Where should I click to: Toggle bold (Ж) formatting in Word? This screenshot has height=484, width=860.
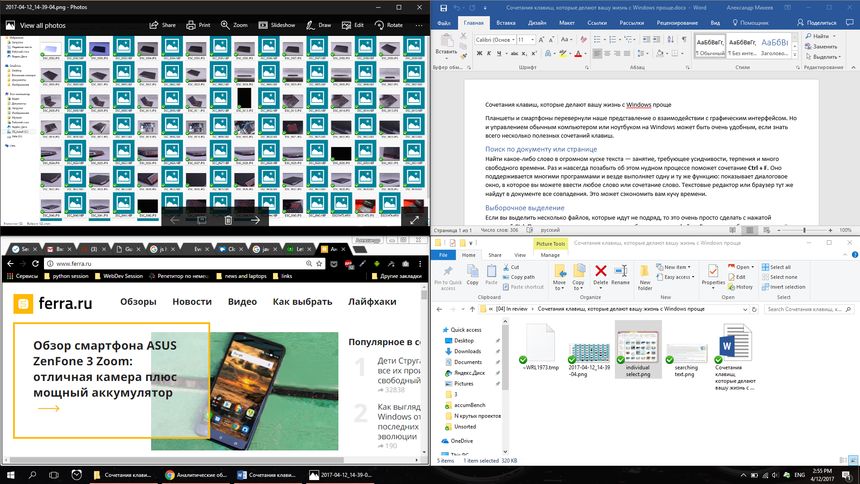click(479, 54)
